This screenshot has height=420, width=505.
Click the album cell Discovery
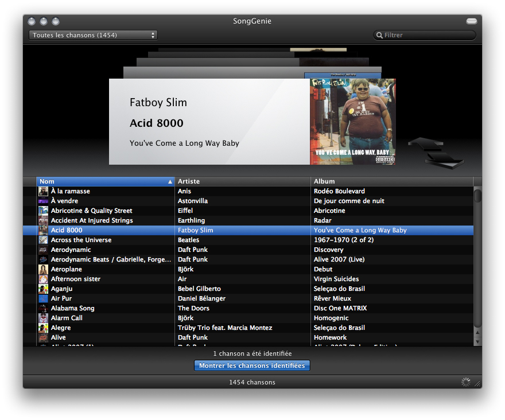(x=328, y=250)
